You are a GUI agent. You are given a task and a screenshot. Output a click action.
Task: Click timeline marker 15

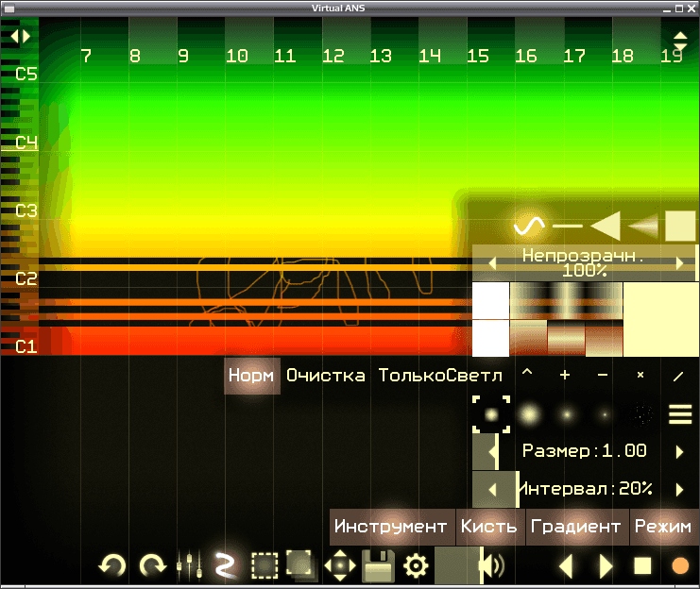point(478,57)
